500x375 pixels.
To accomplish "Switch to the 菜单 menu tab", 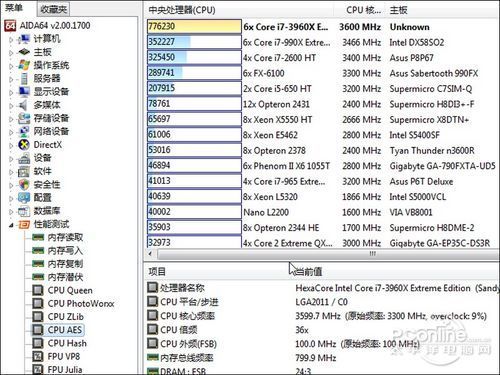I will [x=14, y=8].
